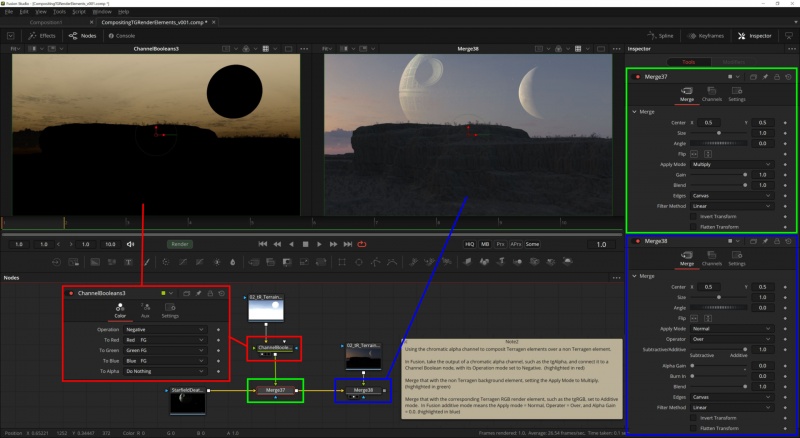
Task: Select the Polygon mask tool in the toolbar
Action: click(376, 262)
